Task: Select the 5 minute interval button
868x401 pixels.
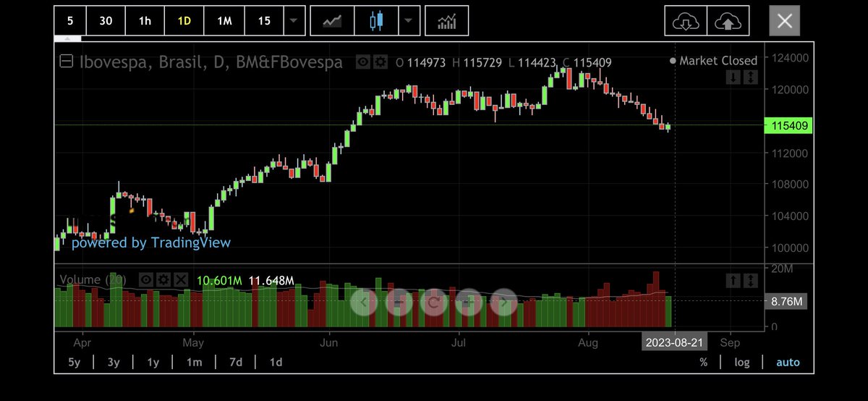Action: pos(70,21)
